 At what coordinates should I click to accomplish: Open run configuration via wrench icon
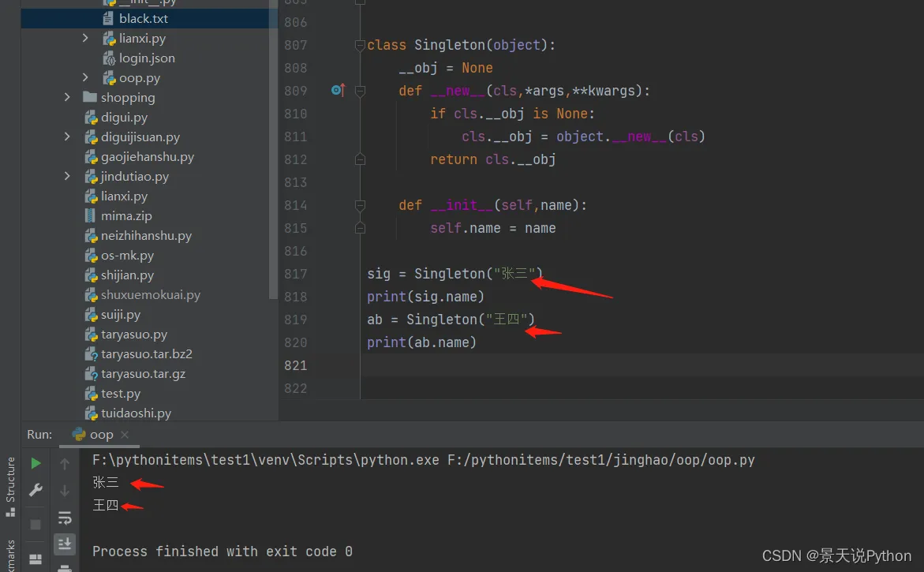coord(36,490)
